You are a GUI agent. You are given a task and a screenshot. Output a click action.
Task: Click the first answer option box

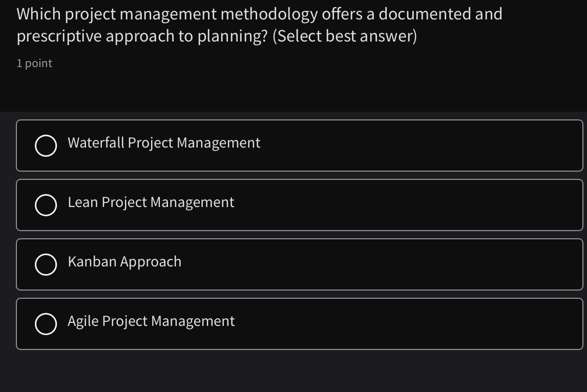click(x=300, y=146)
